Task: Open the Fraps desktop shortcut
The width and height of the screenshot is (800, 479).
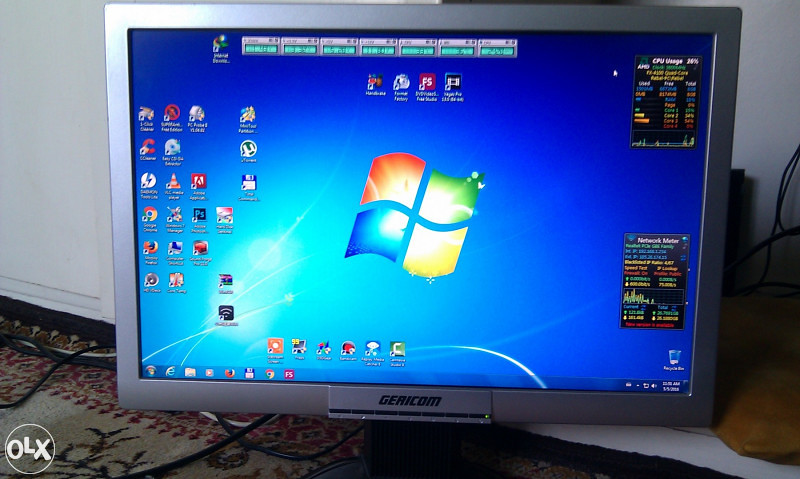Action: pyautogui.click(x=299, y=348)
